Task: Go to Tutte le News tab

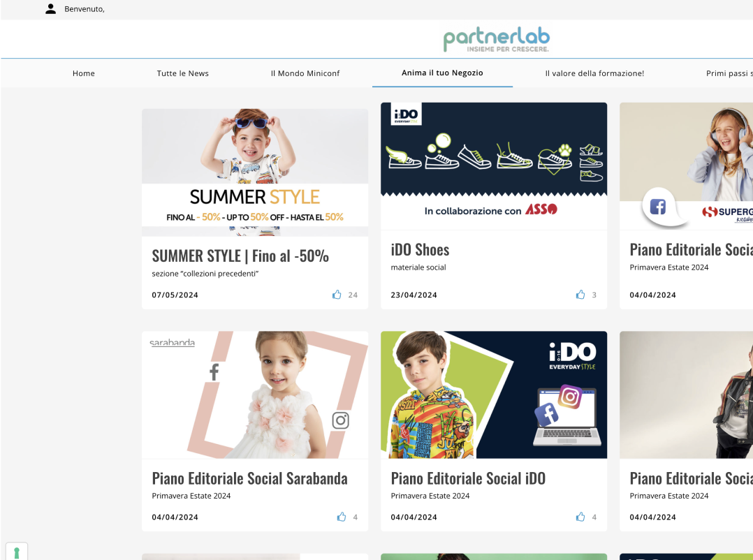Action: click(x=183, y=73)
